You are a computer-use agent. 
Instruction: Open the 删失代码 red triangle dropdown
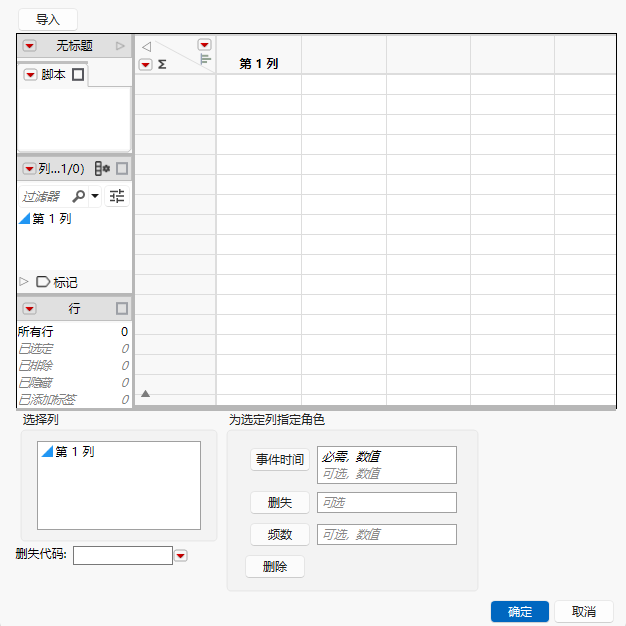click(181, 555)
